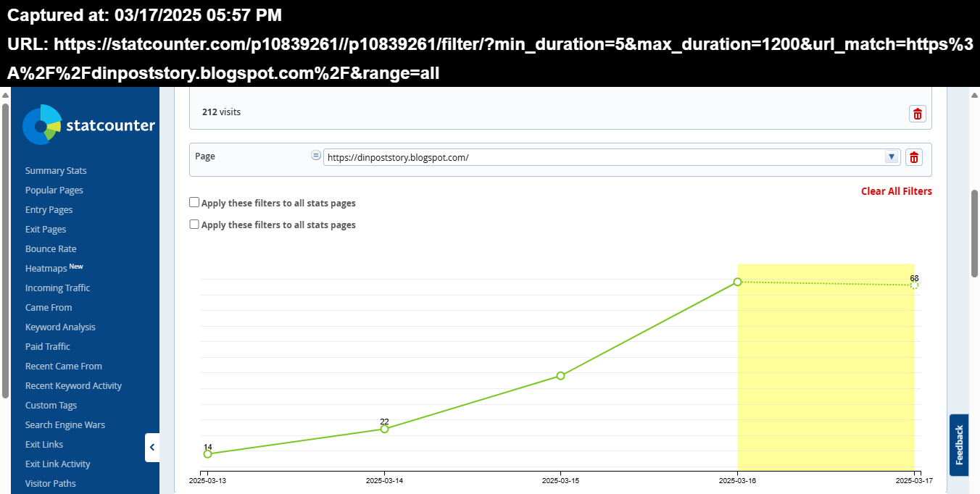The image size is (980, 494).
Task: Click the 2025-03-14 axis date label
Action: (x=384, y=480)
